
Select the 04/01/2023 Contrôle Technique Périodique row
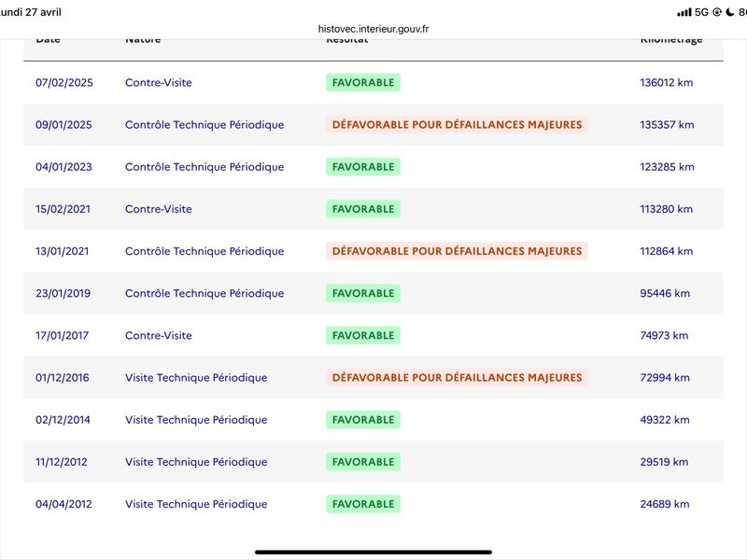(x=373, y=167)
